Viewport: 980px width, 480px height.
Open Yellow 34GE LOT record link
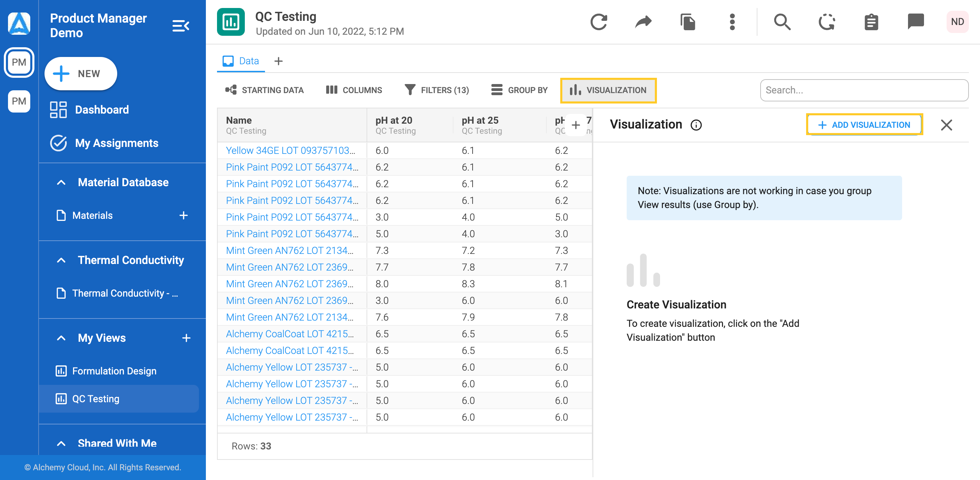coord(290,150)
